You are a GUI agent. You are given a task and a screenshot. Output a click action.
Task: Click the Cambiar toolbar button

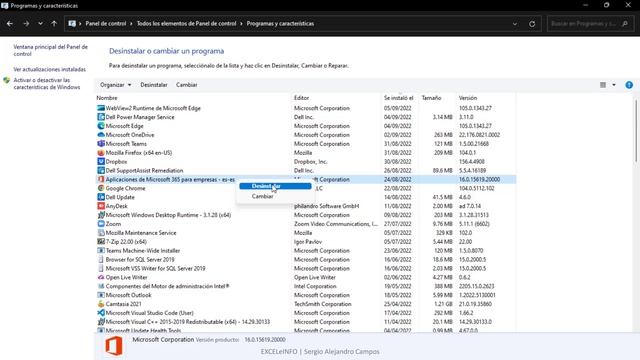point(187,85)
